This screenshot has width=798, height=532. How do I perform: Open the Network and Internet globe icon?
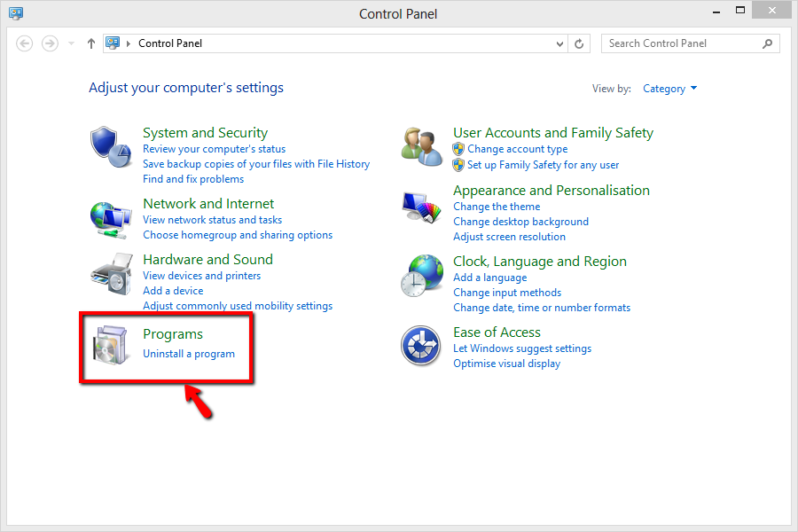(x=110, y=216)
